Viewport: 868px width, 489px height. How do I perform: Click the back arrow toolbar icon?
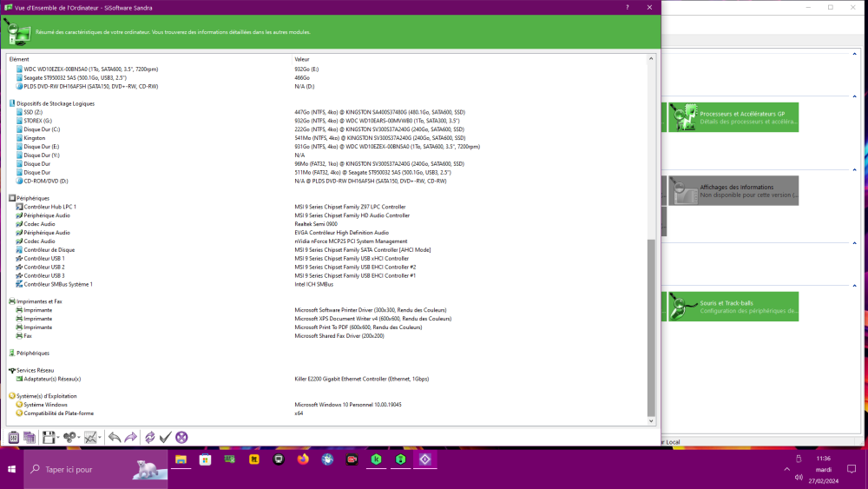click(115, 438)
